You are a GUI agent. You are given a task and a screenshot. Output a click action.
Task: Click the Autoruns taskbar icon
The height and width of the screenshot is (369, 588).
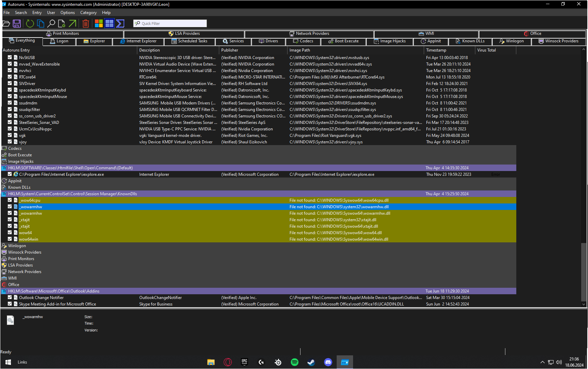[345, 362]
